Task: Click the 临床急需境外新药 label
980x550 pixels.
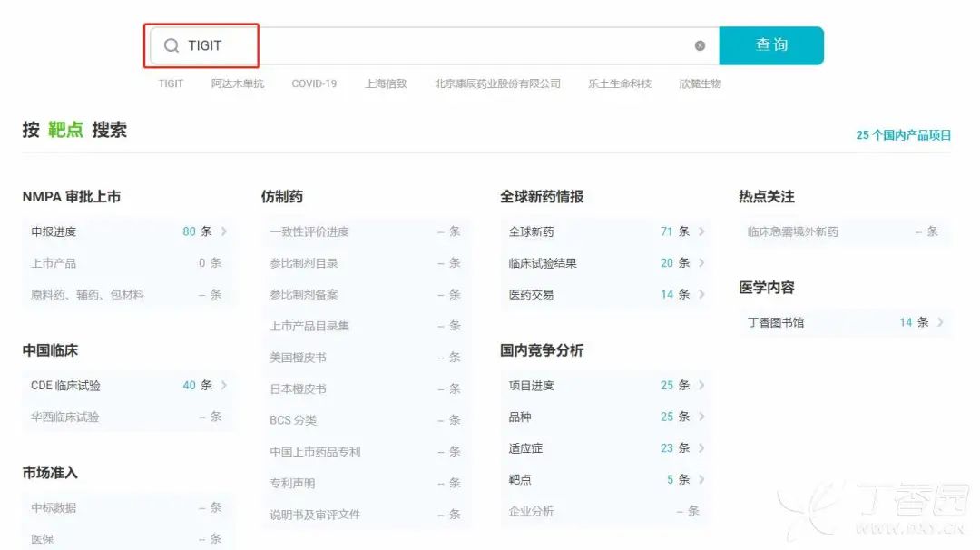Action: [792, 231]
